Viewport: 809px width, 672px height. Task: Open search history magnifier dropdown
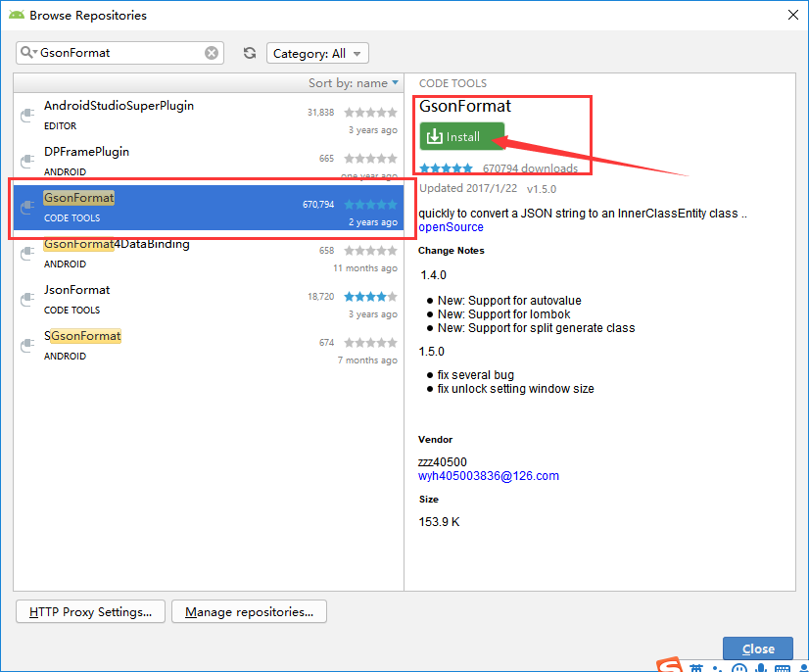[29, 53]
